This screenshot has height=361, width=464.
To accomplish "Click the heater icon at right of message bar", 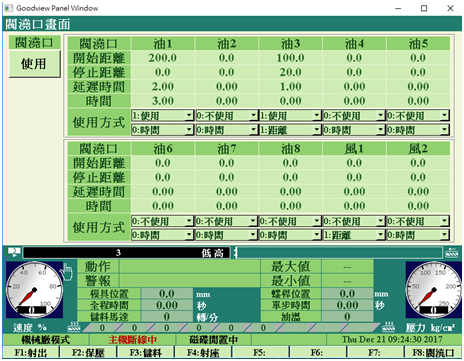I will pos(452,253).
